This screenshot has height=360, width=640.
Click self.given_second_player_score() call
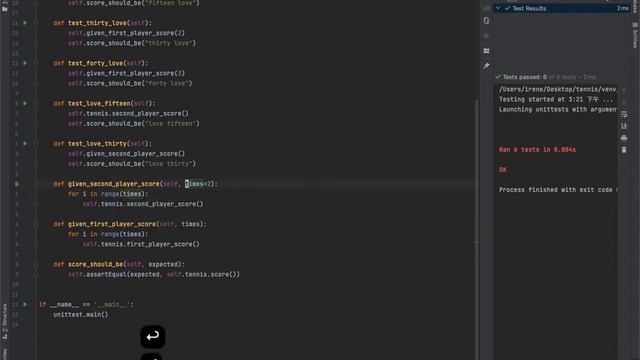pos(126,153)
